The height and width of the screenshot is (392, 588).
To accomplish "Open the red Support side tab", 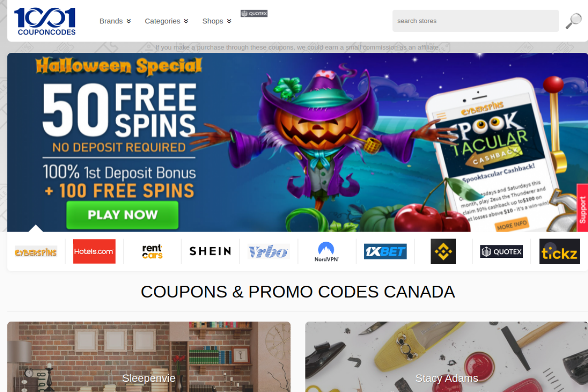I will coord(582,208).
